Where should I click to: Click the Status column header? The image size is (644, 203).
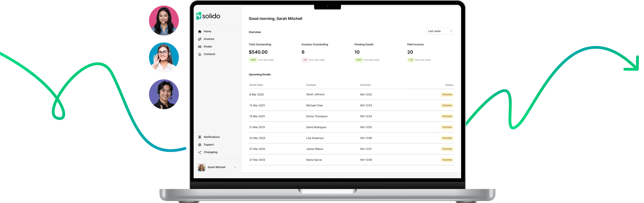(x=449, y=85)
